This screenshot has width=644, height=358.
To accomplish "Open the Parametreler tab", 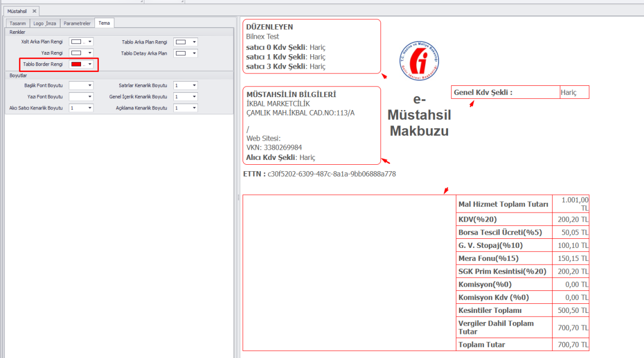I will [77, 23].
